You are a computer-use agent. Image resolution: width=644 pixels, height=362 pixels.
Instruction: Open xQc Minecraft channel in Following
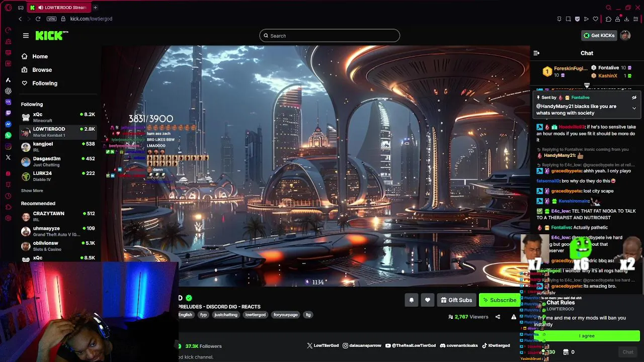tap(58, 117)
